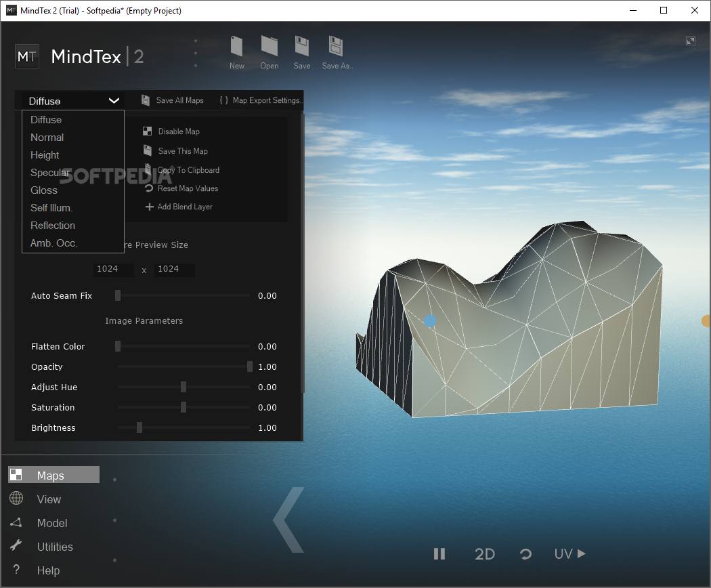Maximize the MindTex window
The image size is (711, 588).
(x=664, y=10)
